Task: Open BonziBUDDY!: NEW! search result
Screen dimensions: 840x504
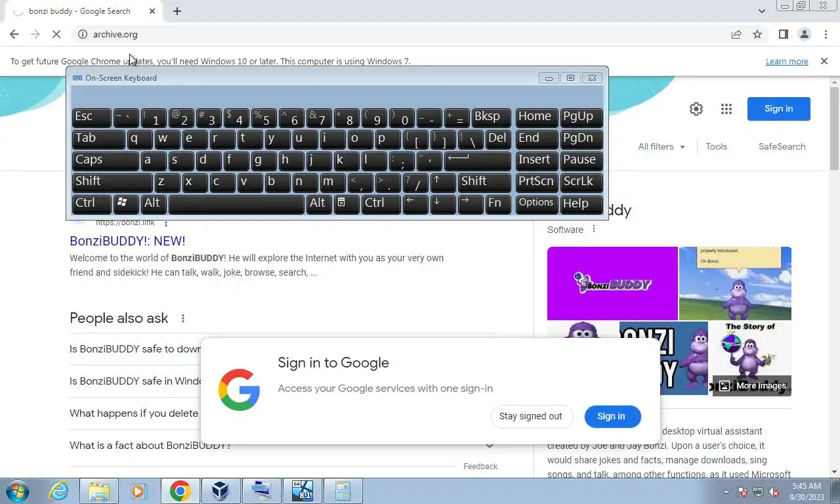Action: pyautogui.click(x=127, y=241)
